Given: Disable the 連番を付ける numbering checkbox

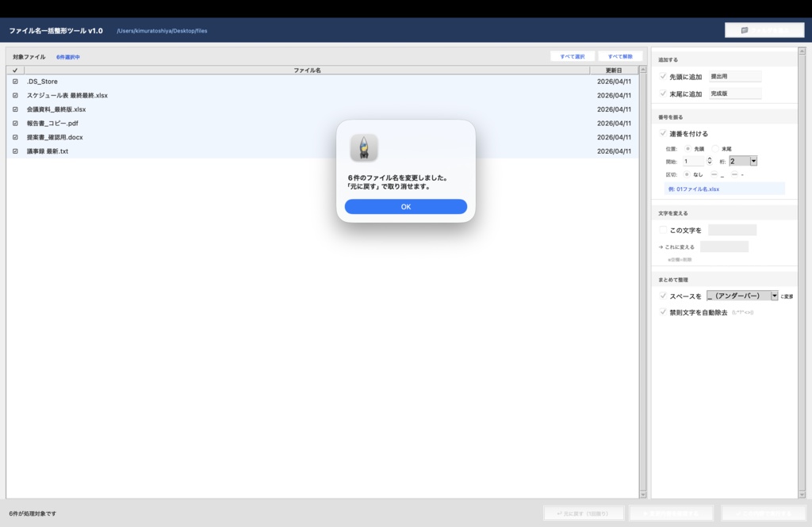Looking at the screenshot, I should click(x=664, y=133).
